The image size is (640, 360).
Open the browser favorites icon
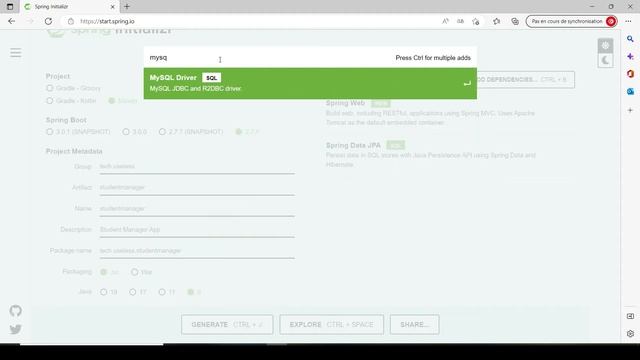pyautogui.click(x=496, y=21)
